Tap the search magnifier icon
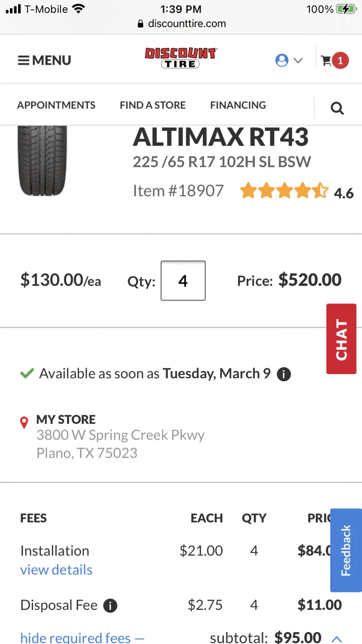 click(337, 108)
